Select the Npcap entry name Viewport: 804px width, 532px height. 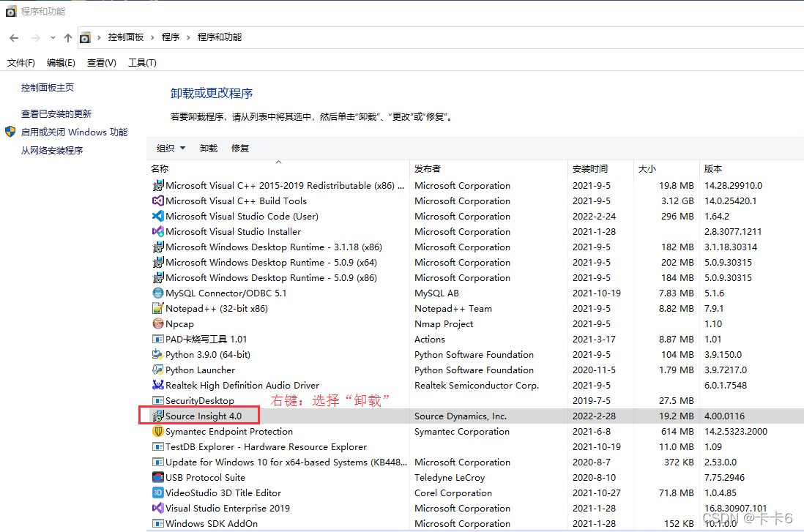coord(179,324)
